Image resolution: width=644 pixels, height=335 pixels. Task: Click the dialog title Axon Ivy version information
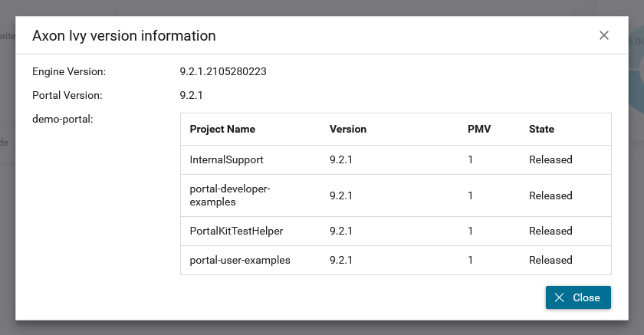tap(124, 36)
